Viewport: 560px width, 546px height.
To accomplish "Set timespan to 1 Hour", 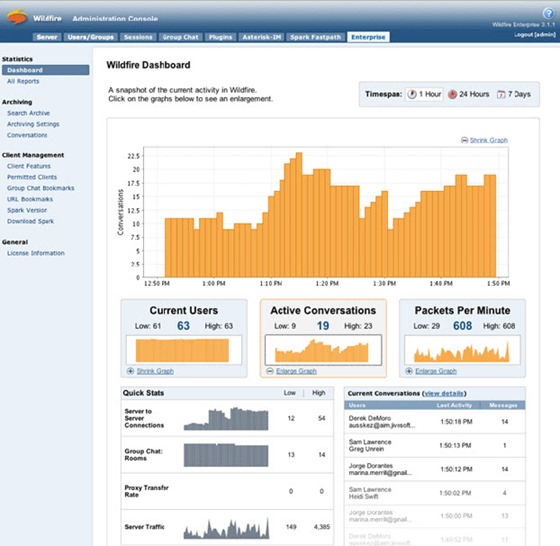I will [425, 94].
